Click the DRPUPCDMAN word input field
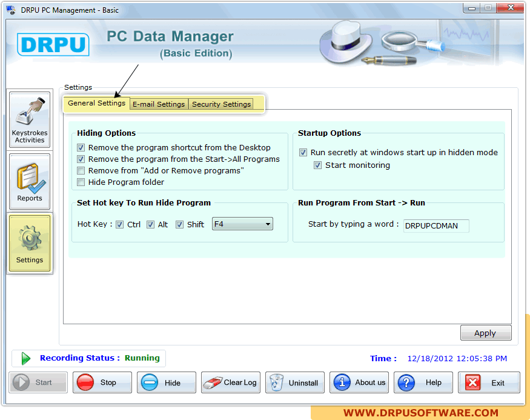Screen dimensions: 530x420 pos(436,226)
